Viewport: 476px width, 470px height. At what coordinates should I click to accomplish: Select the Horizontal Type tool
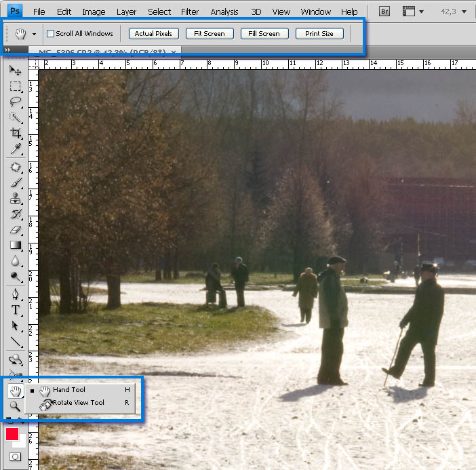click(15, 310)
